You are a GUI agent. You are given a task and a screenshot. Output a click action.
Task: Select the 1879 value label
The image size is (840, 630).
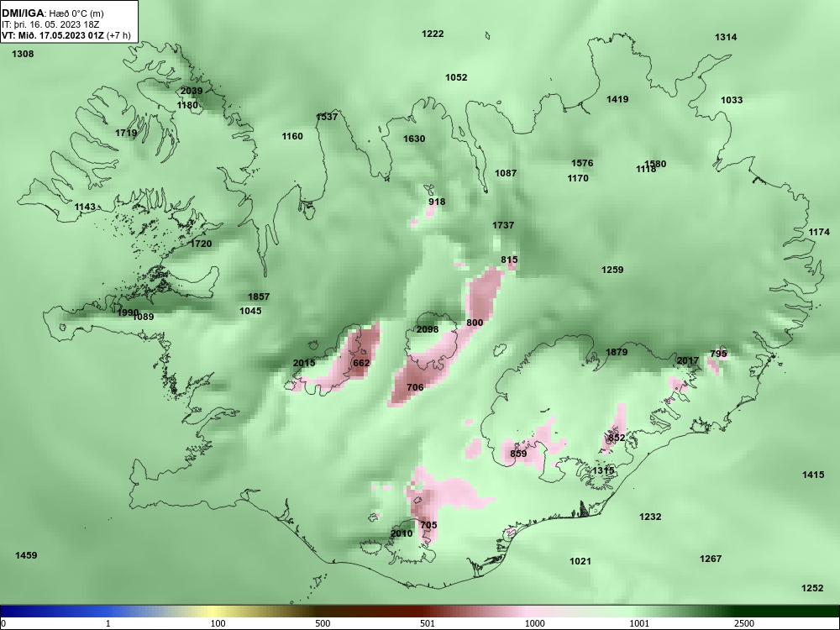coord(616,353)
